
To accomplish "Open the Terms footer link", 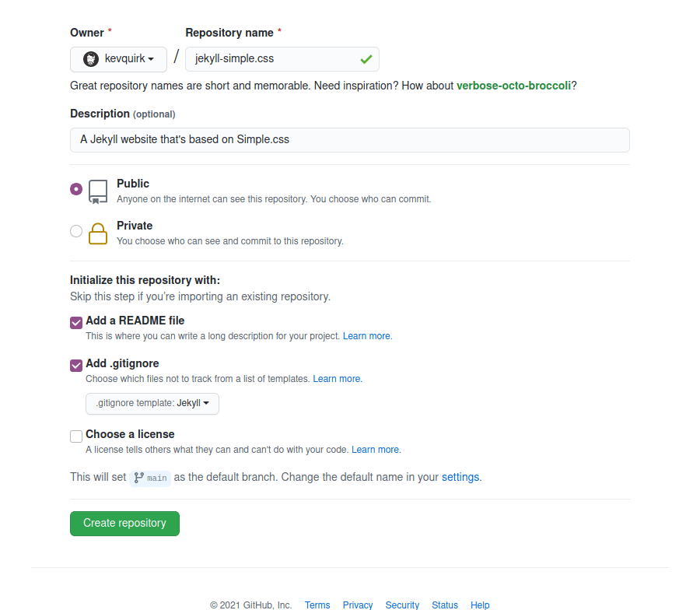I will [x=317, y=605].
